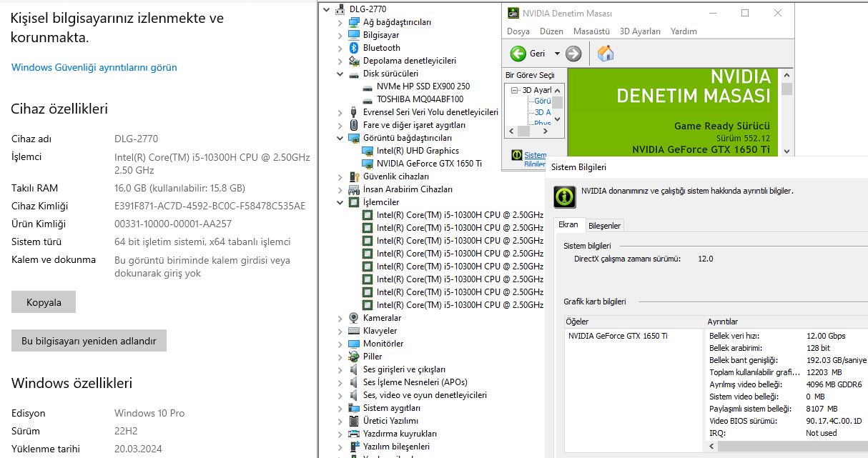Collapse the Disk sürücüleri node
Viewport: 868px width, 458px height.
(340, 74)
